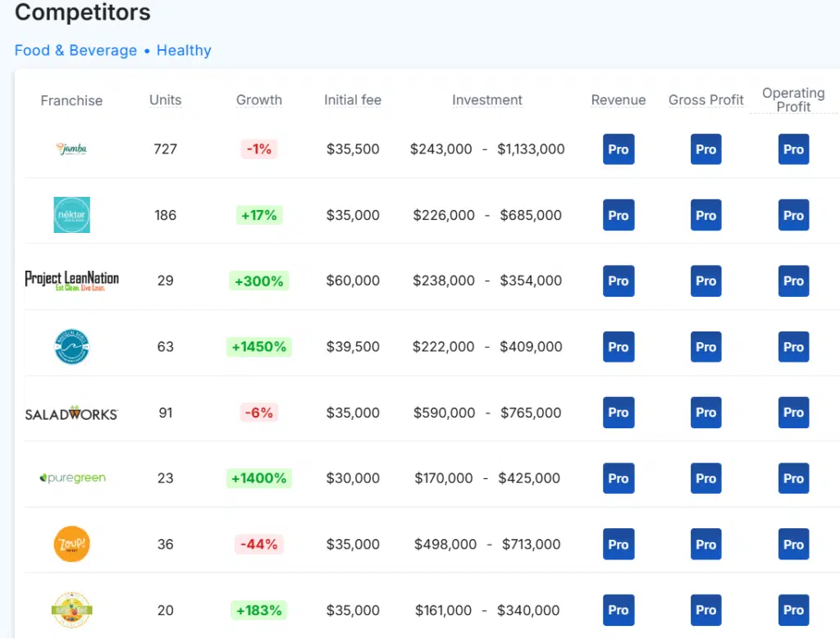This screenshot has width=840, height=639.
Task: Select the $60,000 initial fee
Action: [353, 281]
